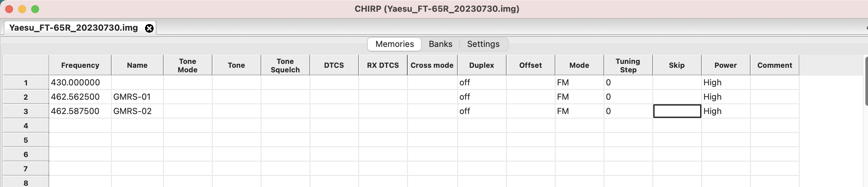868x187 pixels.
Task: Click the vertical scrollbar on the right edge
Action: [866, 81]
